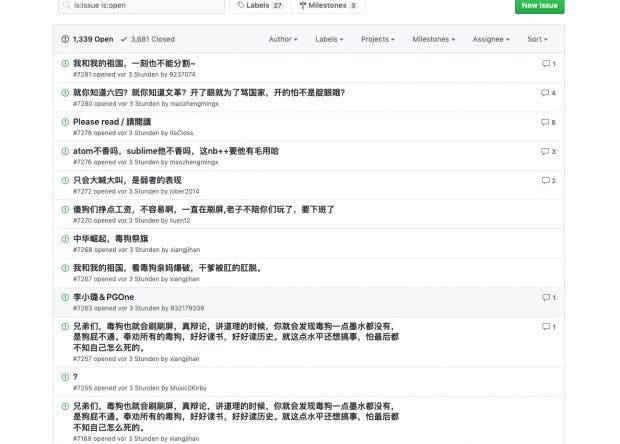The height and width of the screenshot is (444, 620).
Task: Expand the Labels filter dropdown in the list header
Action: click(329, 39)
